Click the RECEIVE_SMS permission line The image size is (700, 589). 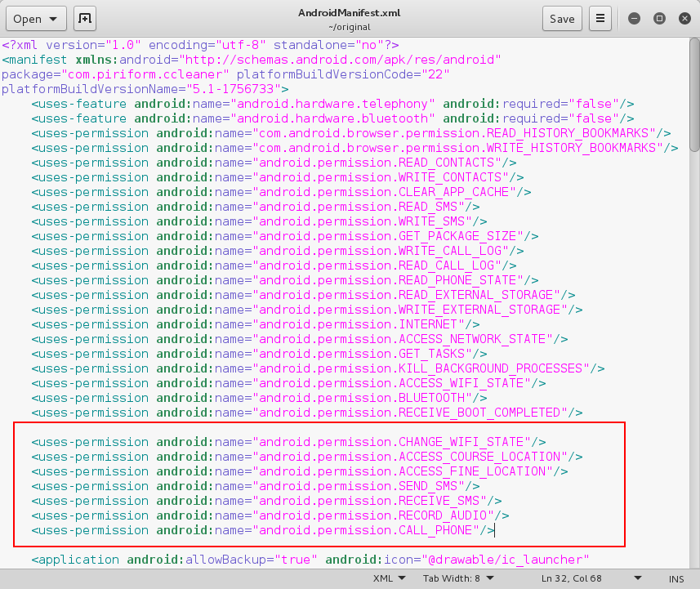pyautogui.click(x=266, y=501)
